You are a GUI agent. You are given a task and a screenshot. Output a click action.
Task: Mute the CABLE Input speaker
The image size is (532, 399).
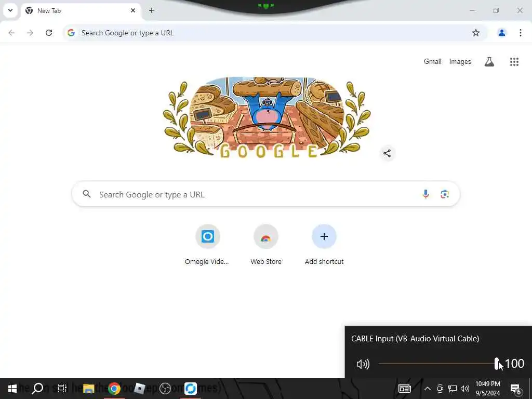click(363, 364)
